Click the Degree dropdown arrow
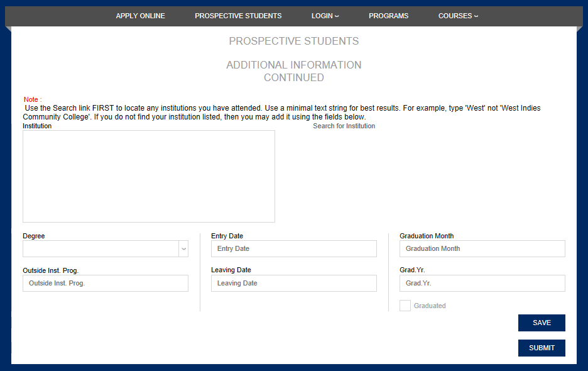 coord(183,248)
